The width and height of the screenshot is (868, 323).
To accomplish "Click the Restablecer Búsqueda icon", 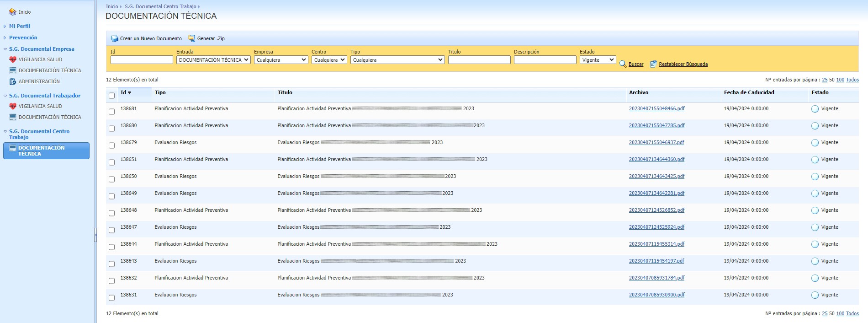I will tap(653, 64).
